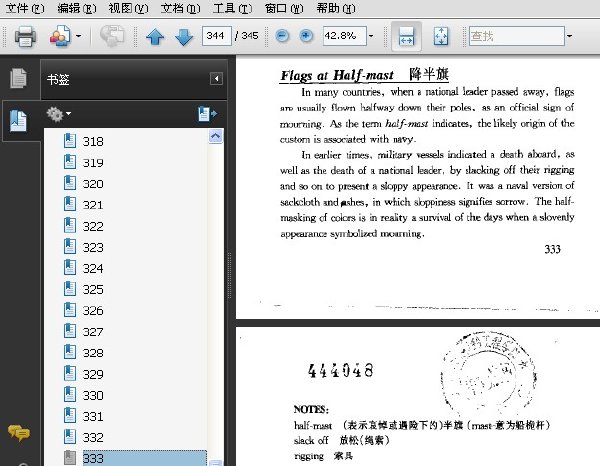Viewport: 600px width, 466px height.
Task: Open the 帮助 menu
Action: tap(336, 8)
